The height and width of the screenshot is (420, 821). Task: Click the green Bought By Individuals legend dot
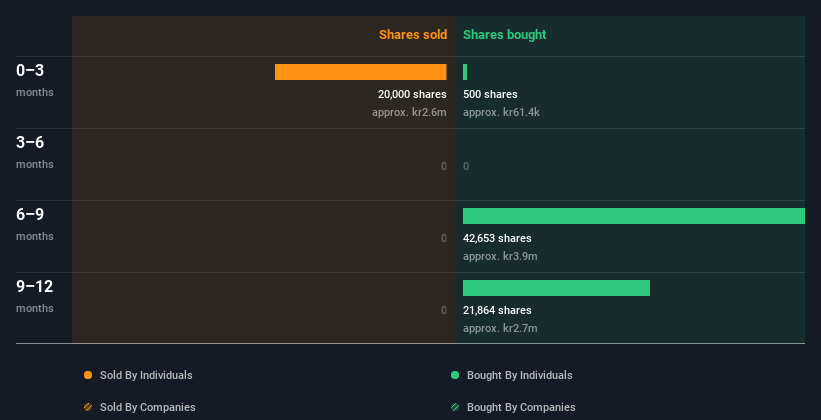[x=455, y=375]
